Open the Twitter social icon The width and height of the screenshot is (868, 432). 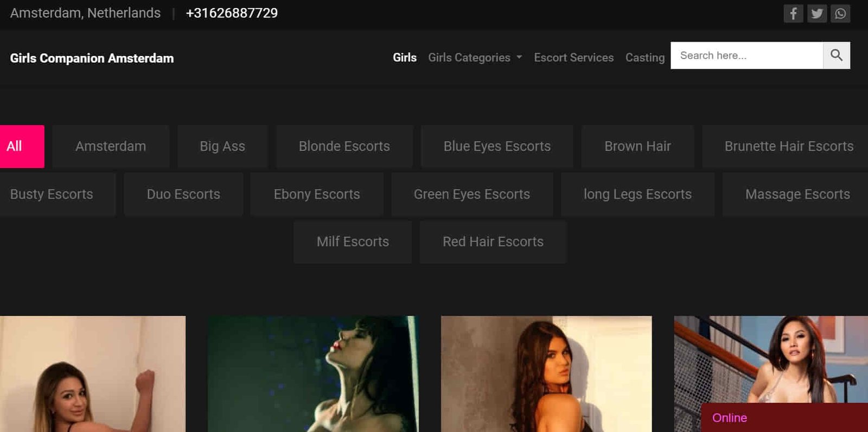coord(816,14)
